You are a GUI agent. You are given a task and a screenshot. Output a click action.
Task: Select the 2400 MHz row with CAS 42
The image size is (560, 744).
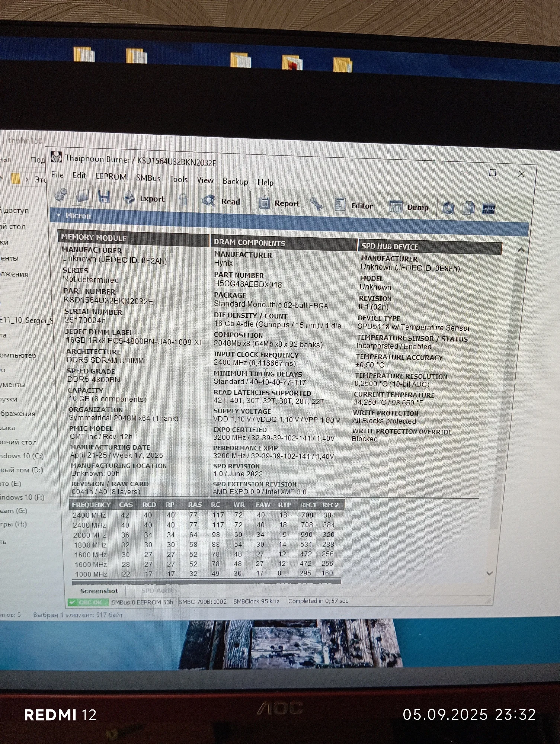(x=204, y=515)
